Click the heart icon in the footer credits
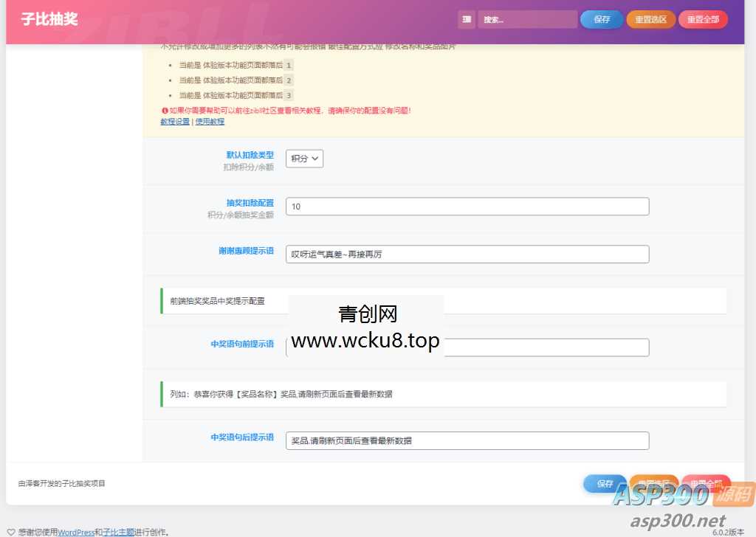The height and width of the screenshot is (537, 756). (10, 531)
